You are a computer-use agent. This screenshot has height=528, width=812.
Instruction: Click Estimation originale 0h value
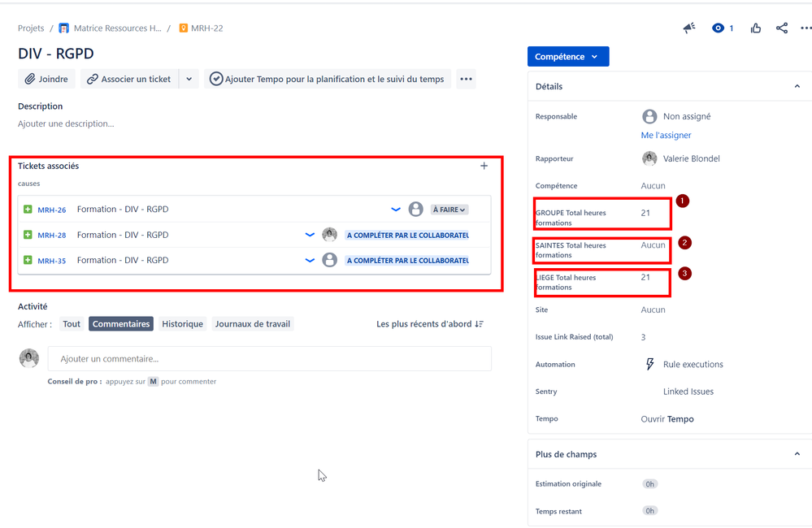(649, 484)
